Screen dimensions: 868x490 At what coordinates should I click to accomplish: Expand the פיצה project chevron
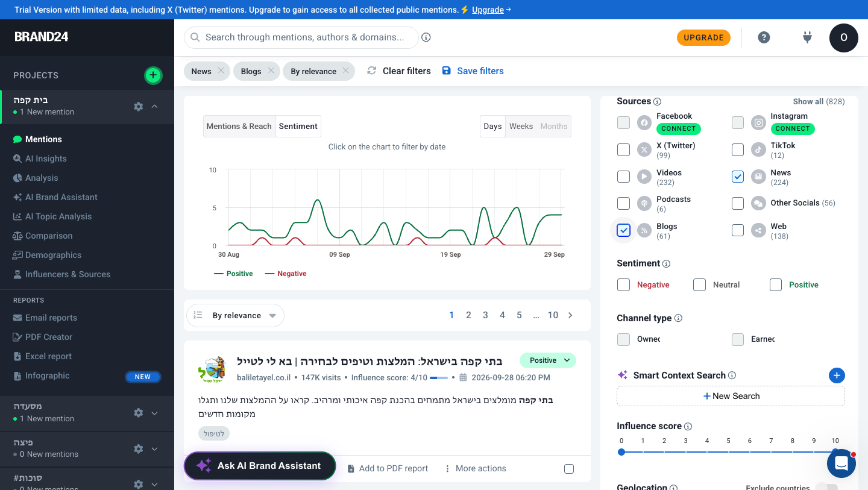pyautogui.click(x=155, y=448)
